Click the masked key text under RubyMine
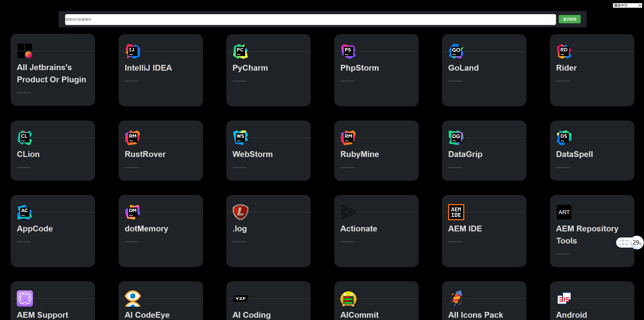This screenshot has width=644, height=320. click(x=347, y=168)
